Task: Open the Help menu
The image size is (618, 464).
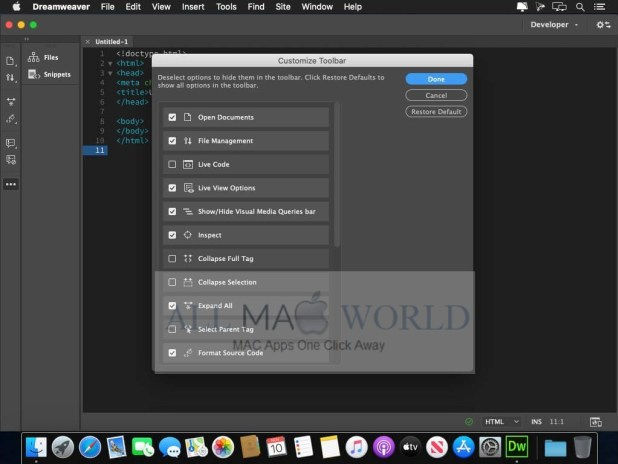Action: (352, 7)
